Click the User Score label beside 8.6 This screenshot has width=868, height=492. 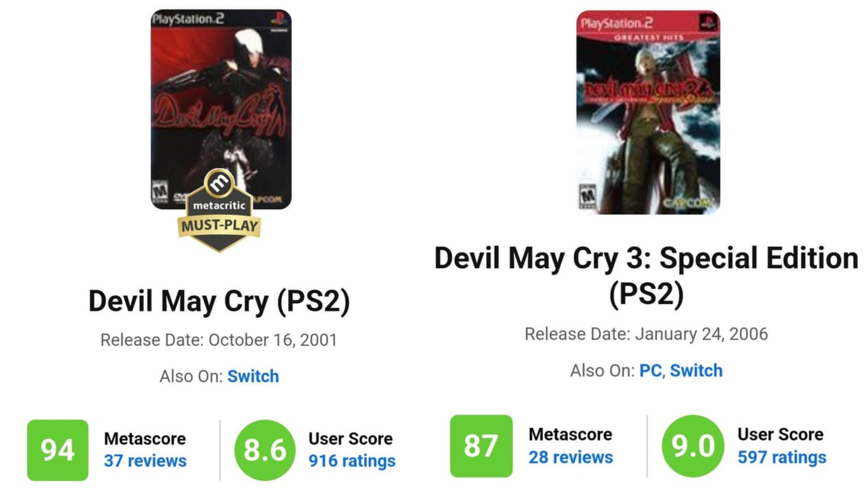pyautogui.click(x=350, y=439)
